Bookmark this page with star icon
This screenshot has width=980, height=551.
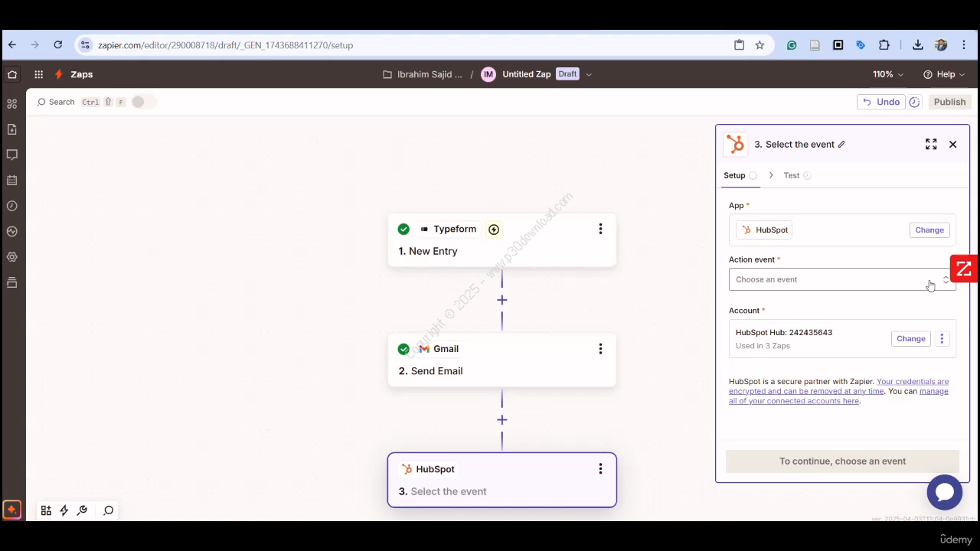[759, 45]
